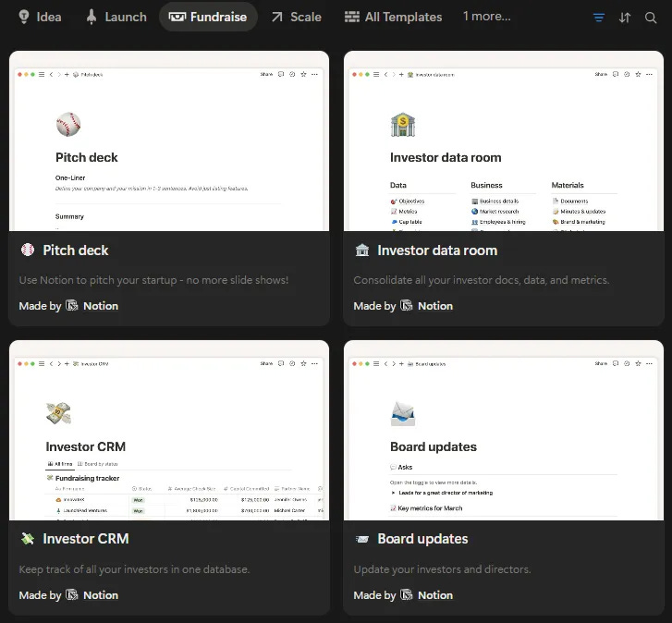Open the Board updates preview thumbnail
Screen dimensions: 672x623
(x=504, y=431)
